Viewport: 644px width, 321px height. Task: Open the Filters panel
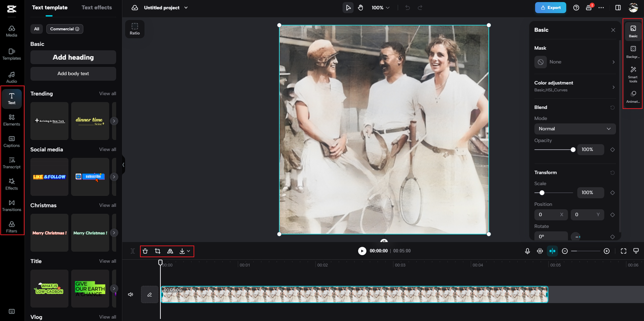[x=12, y=227]
